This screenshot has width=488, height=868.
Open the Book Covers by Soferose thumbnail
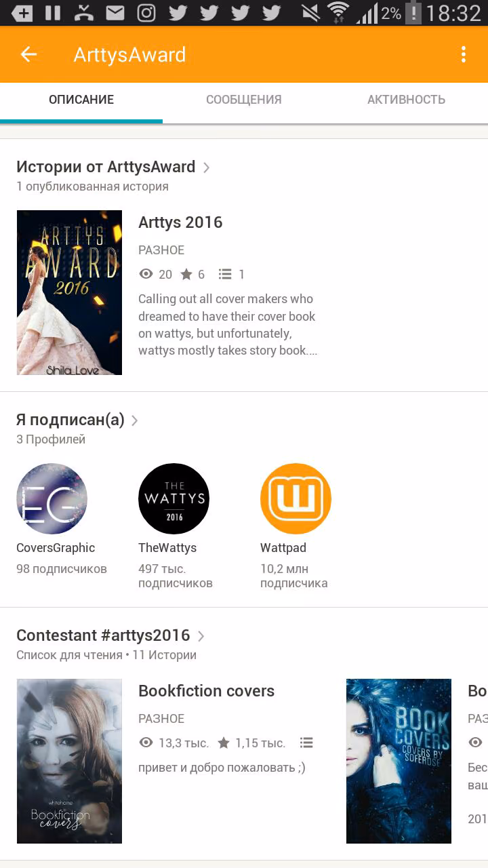point(399,761)
